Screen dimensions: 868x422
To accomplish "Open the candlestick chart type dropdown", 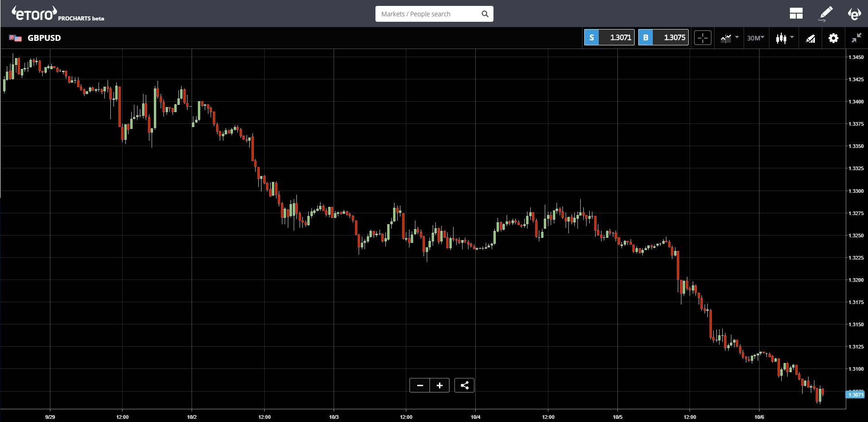I will coord(784,38).
